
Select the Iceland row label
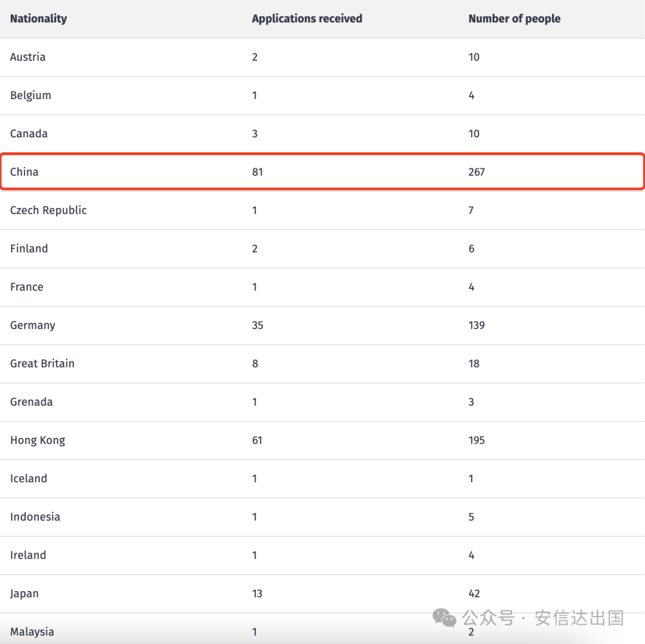(29, 479)
